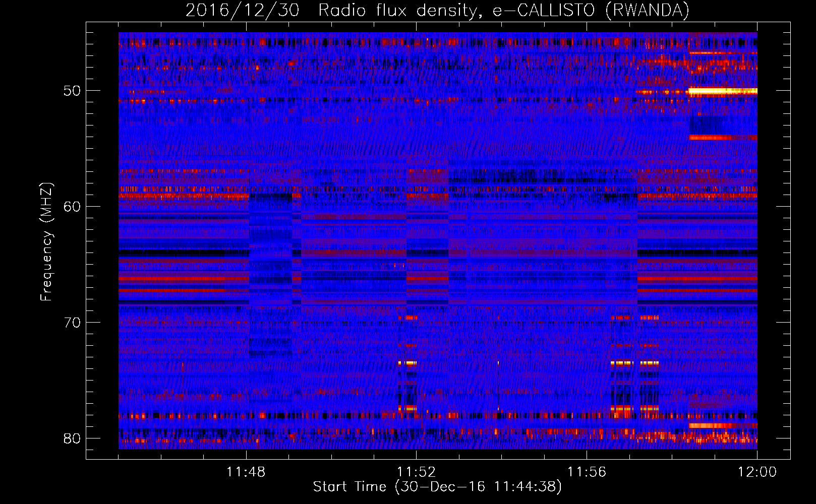Click the 11:56 time tick label
Screen dimensions: 816x504
[x=587, y=472]
